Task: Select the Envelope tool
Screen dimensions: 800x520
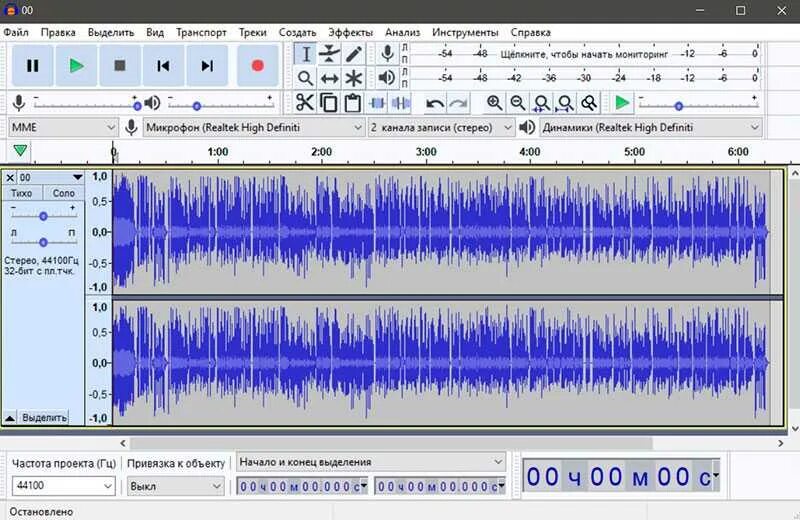Action: point(330,54)
